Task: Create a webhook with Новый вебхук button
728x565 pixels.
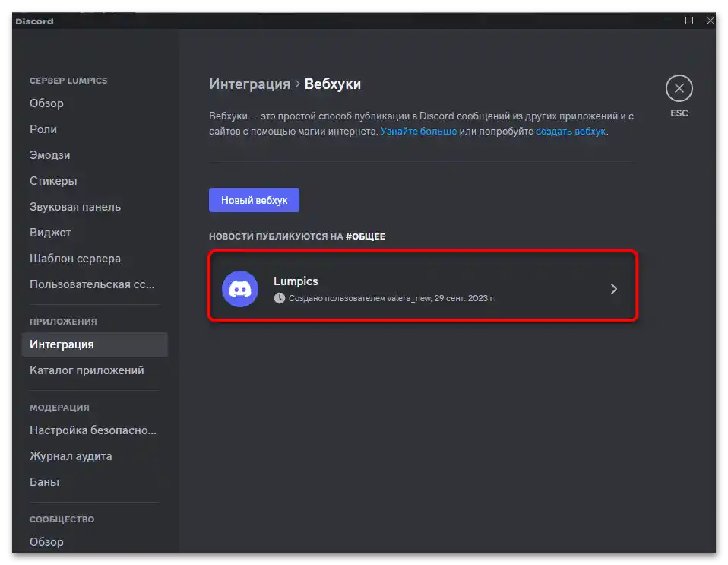Action: (x=254, y=200)
